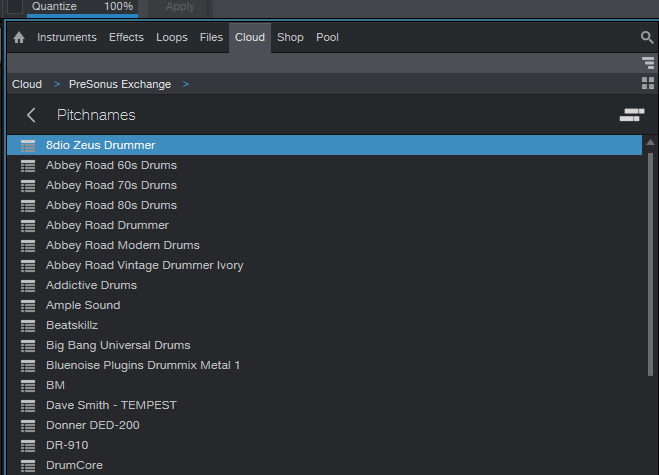Open the browser search magnifier

click(x=647, y=37)
